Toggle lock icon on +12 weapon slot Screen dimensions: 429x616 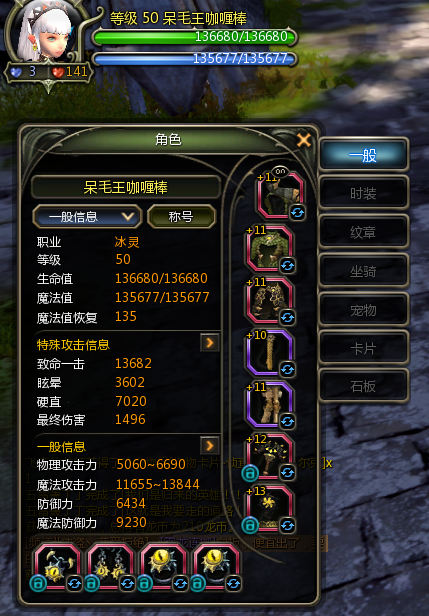point(249,473)
